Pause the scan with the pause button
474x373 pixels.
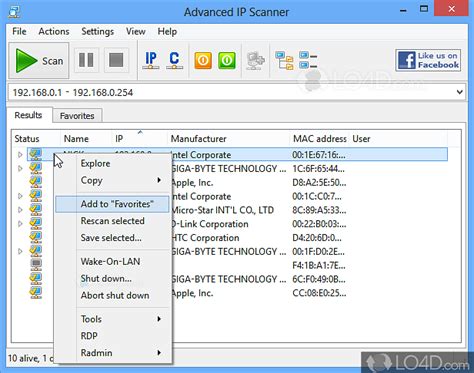click(x=86, y=60)
